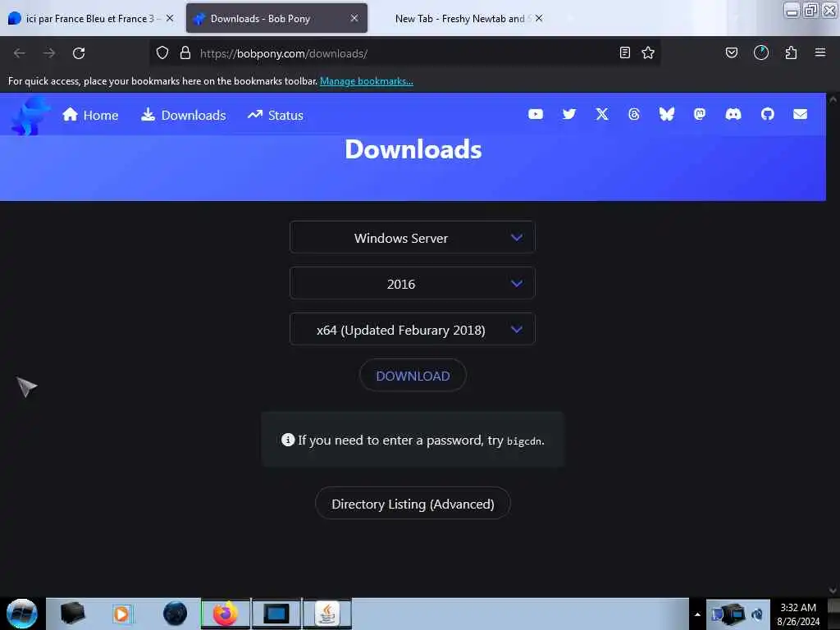Open the circular gauge toolbar icon
The width and height of the screenshot is (840, 630).
(760, 52)
